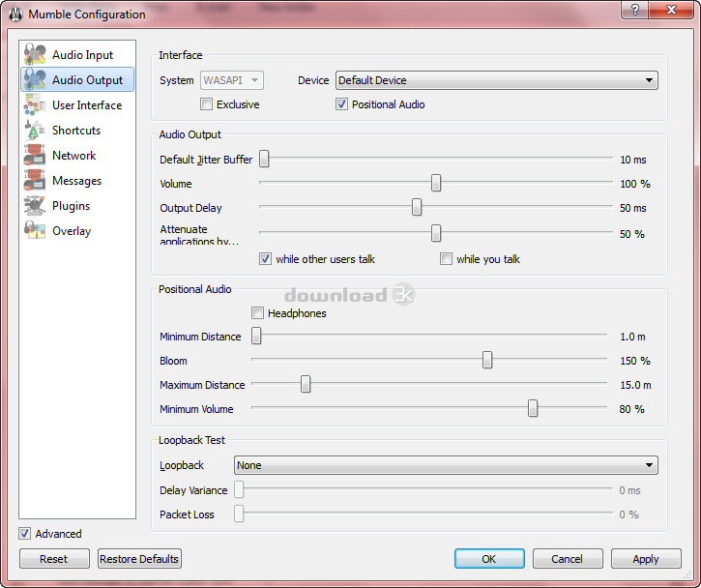This screenshot has width=701, height=588.
Task: Confirm settings with the OK button
Action: pos(489,559)
